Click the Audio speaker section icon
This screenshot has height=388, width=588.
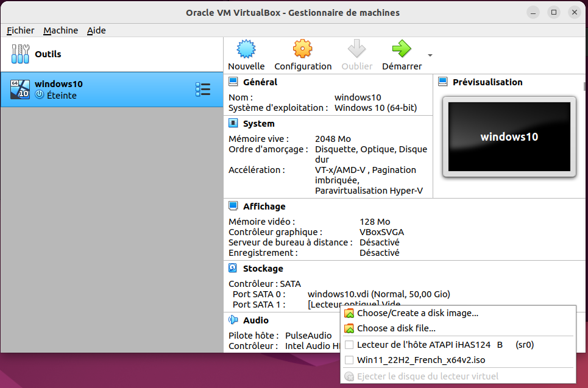pos(233,320)
